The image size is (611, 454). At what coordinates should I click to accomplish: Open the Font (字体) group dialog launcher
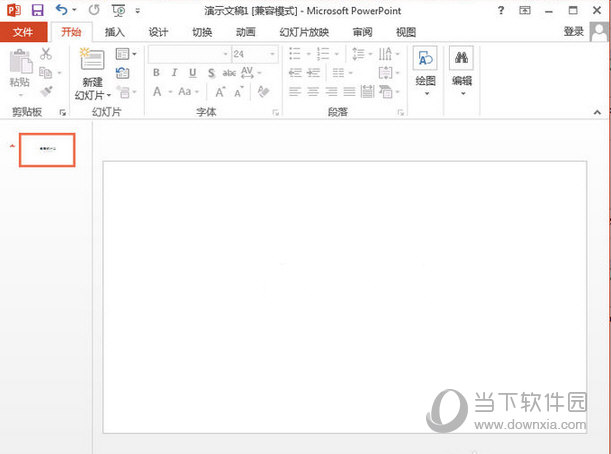(276, 113)
